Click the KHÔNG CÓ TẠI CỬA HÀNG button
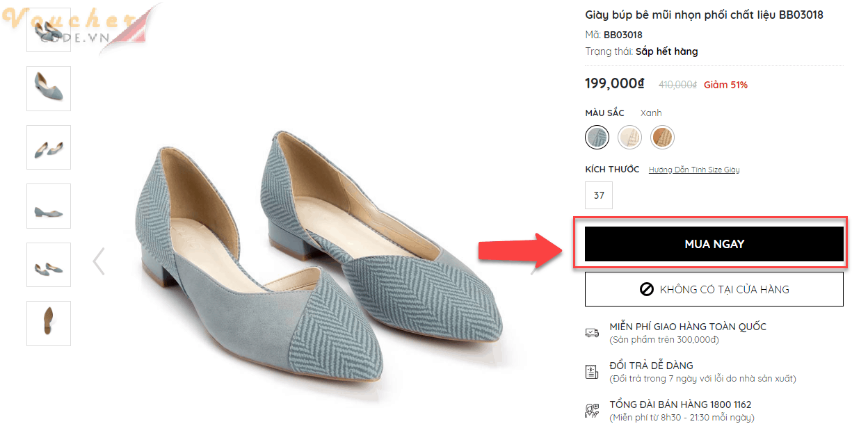This screenshot has height=433, width=868. (x=714, y=289)
